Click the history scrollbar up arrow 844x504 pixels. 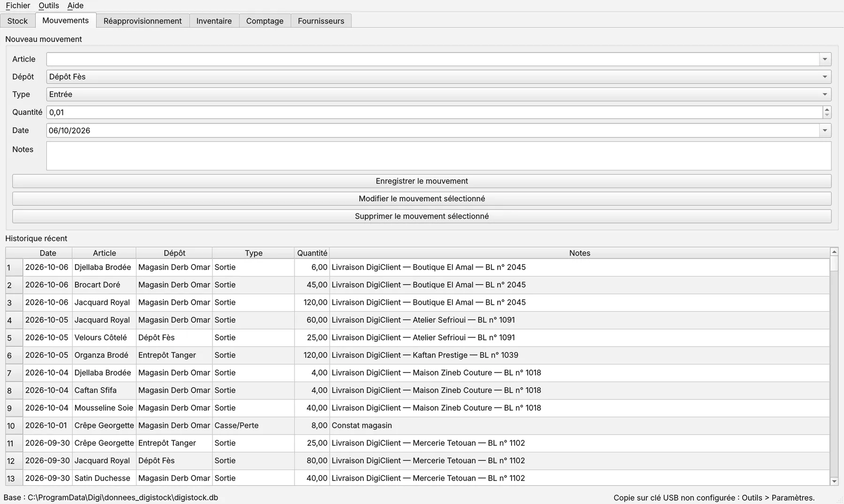click(x=834, y=252)
